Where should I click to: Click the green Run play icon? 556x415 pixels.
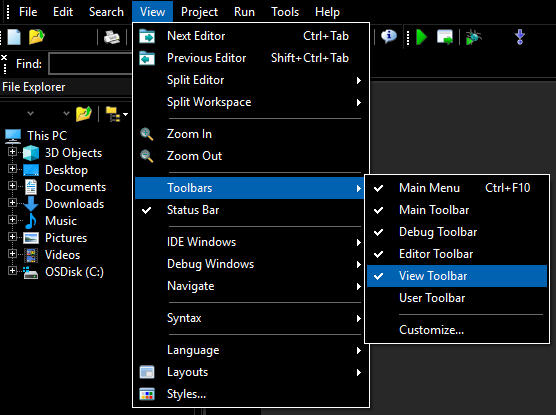tap(422, 37)
